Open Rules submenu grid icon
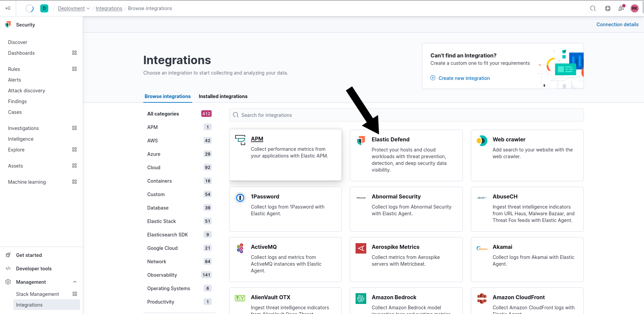This screenshot has width=644, height=314. click(x=74, y=69)
